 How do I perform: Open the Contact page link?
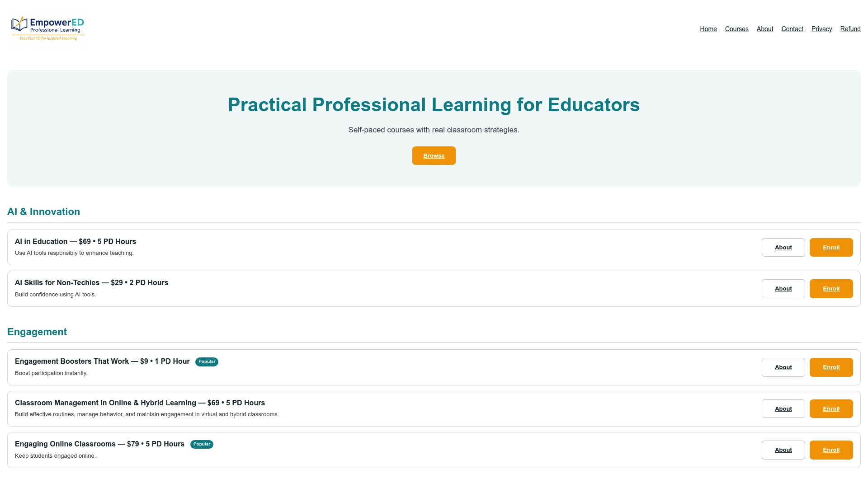793,29
